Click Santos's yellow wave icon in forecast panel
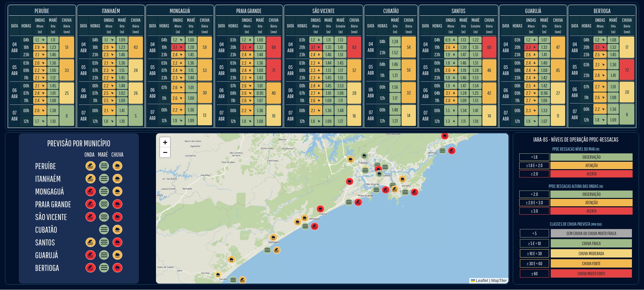This screenshot has height=290, width=644. (x=91, y=242)
